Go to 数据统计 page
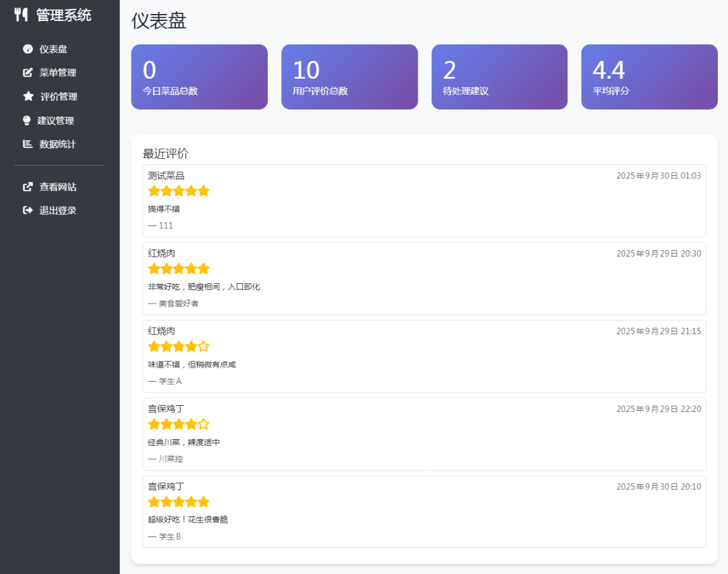The width and height of the screenshot is (728, 574). (x=57, y=144)
